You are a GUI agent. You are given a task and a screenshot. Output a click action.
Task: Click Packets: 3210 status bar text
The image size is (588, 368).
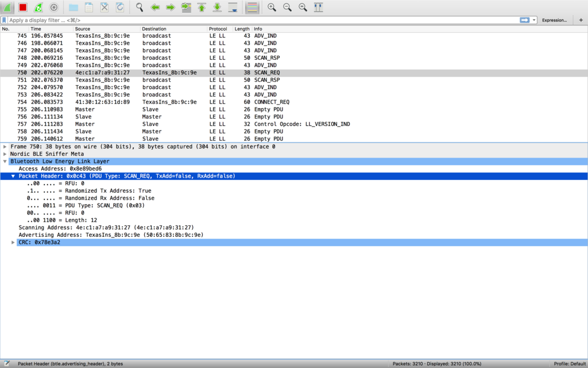pos(437,364)
